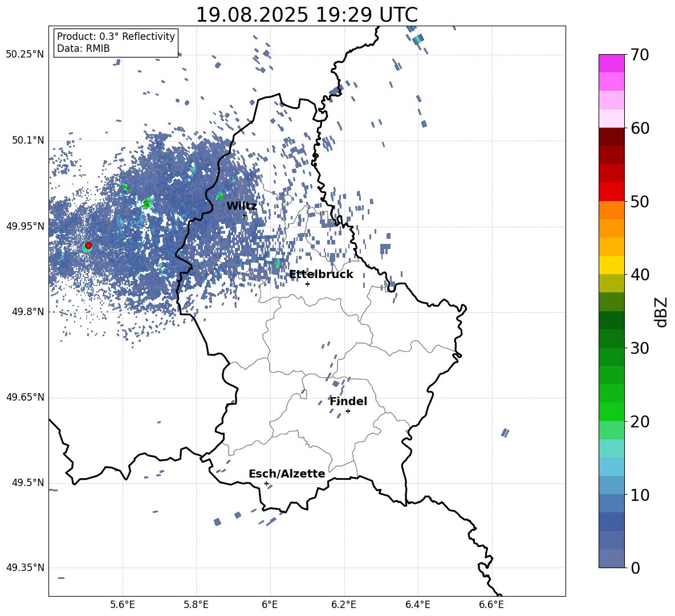Click the Ettelbruck station cross marker
Image resolution: width=675 pixels, height=616 pixels.
click(307, 284)
